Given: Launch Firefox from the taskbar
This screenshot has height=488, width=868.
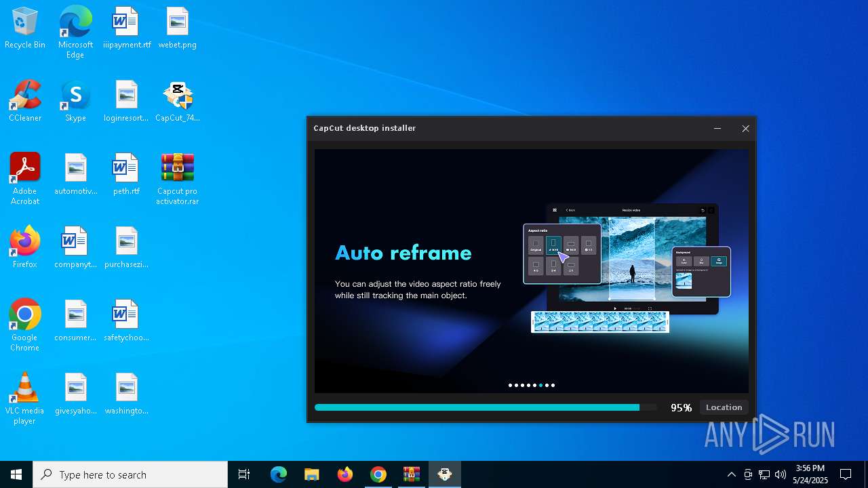Looking at the screenshot, I should pyautogui.click(x=345, y=474).
